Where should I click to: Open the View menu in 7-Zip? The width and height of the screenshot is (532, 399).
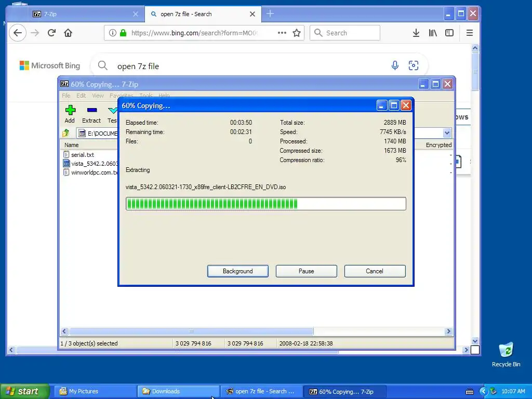click(x=98, y=96)
